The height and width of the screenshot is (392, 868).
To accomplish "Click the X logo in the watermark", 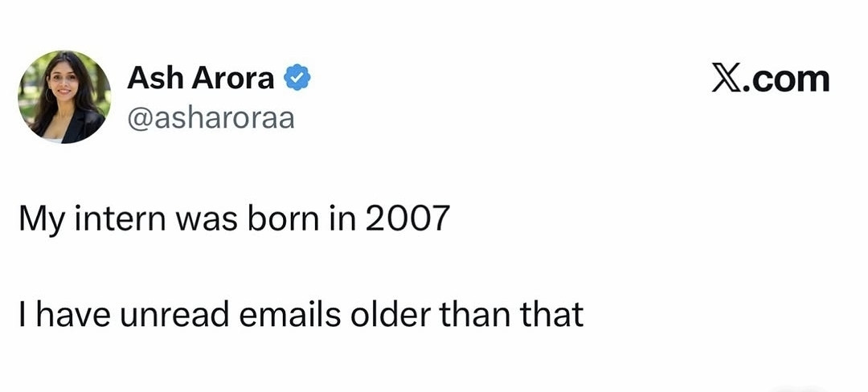I will (x=727, y=80).
